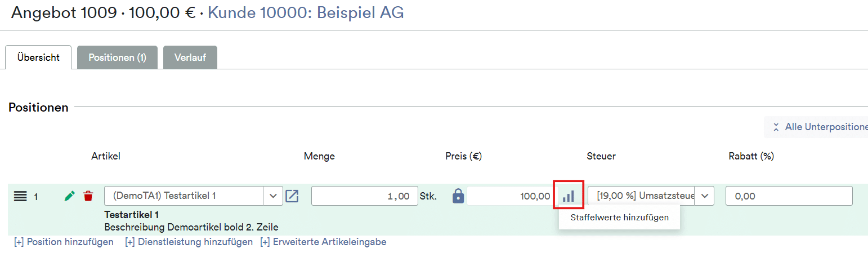Click the Rabatt (%) input field
Screen dimensions: 868x266
[x=789, y=196]
